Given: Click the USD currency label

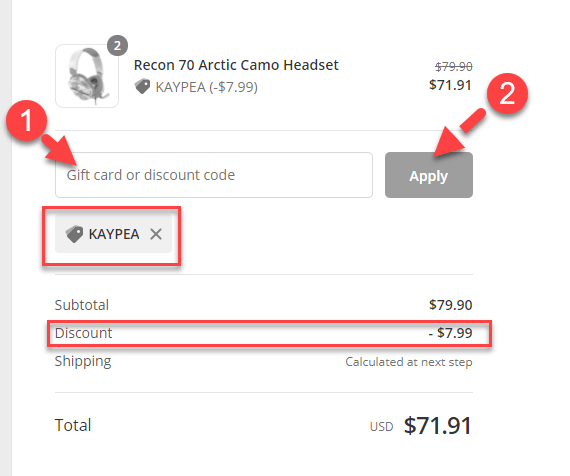Looking at the screenshot, I should (x=381, y=427).
